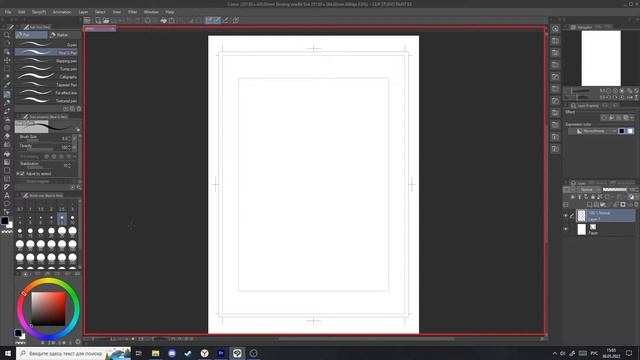
Task: Click the Layer 1 thumbnail
Action: pyautogui.click(x=581, y=216)
